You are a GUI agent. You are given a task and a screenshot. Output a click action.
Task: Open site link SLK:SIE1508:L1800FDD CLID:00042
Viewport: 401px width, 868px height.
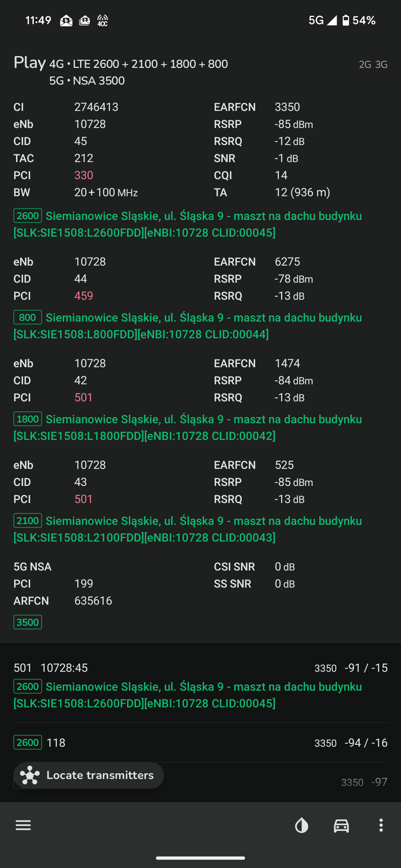tap(144, 436)
